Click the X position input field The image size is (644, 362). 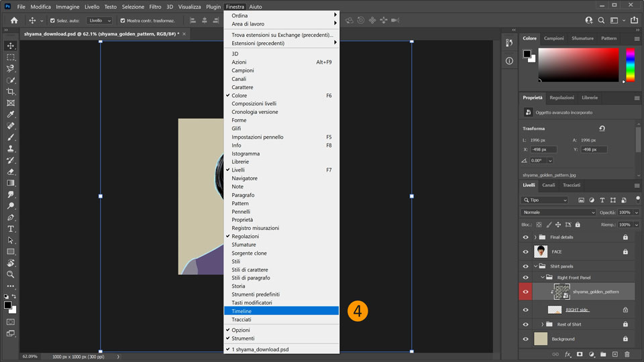click(544, 149)
